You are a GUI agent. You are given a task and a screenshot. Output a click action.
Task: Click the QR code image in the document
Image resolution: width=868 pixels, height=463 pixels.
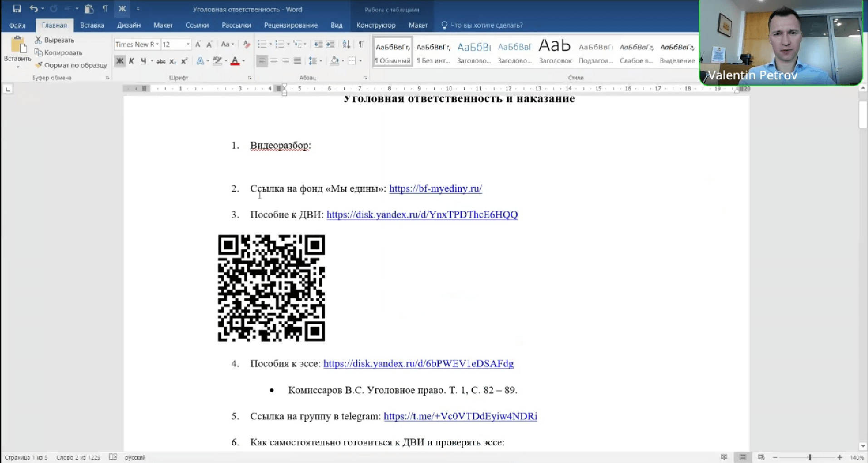pos(271,288)
